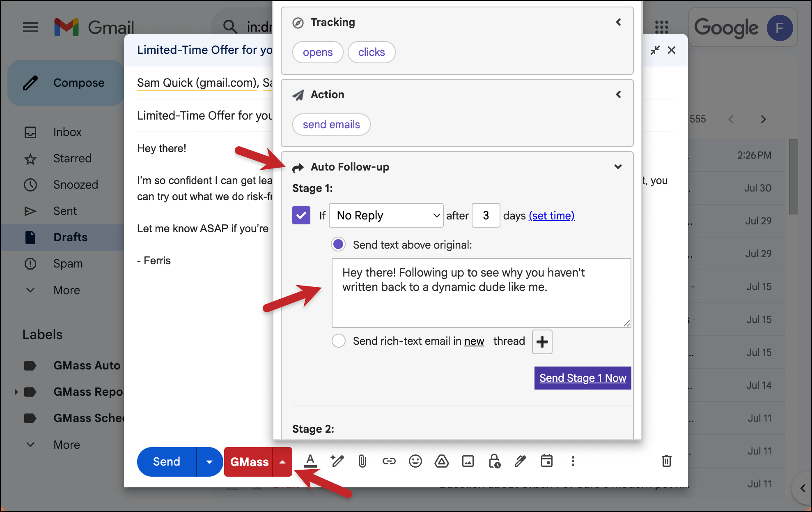Click the attach files paperclip icon
This screenshot has height=512, width=812.
click(x=362, y=461)
